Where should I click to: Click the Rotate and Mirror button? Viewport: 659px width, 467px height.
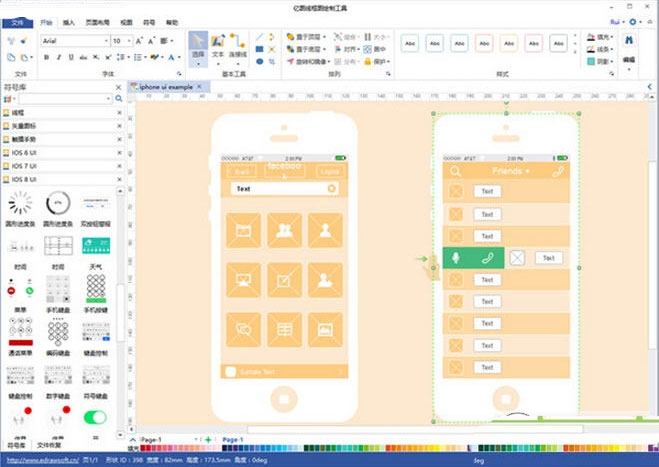(x=308, y=61)
